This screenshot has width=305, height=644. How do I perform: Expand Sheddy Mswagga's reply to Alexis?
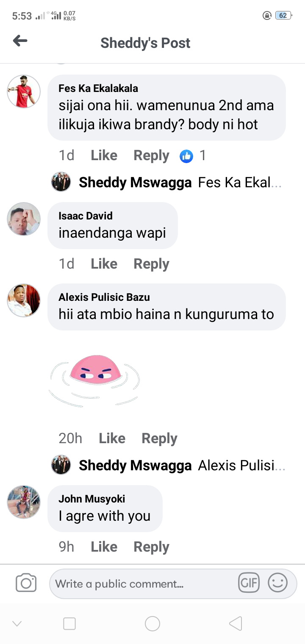pos(168,466)
